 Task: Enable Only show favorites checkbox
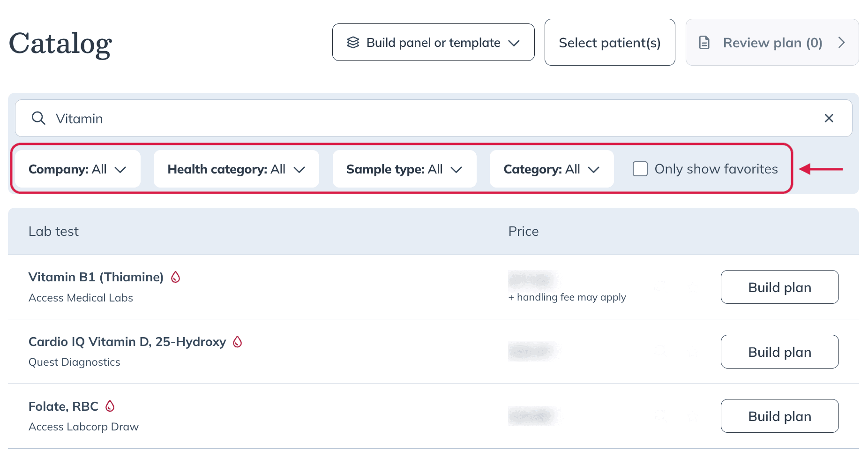click(x=640, y=169)
